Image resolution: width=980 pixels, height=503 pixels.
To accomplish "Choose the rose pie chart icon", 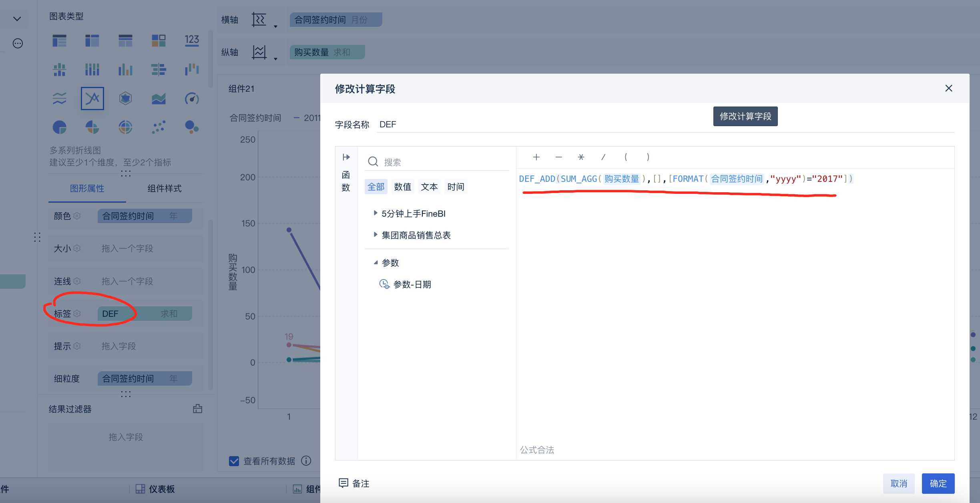I will (x=92, y=127).
